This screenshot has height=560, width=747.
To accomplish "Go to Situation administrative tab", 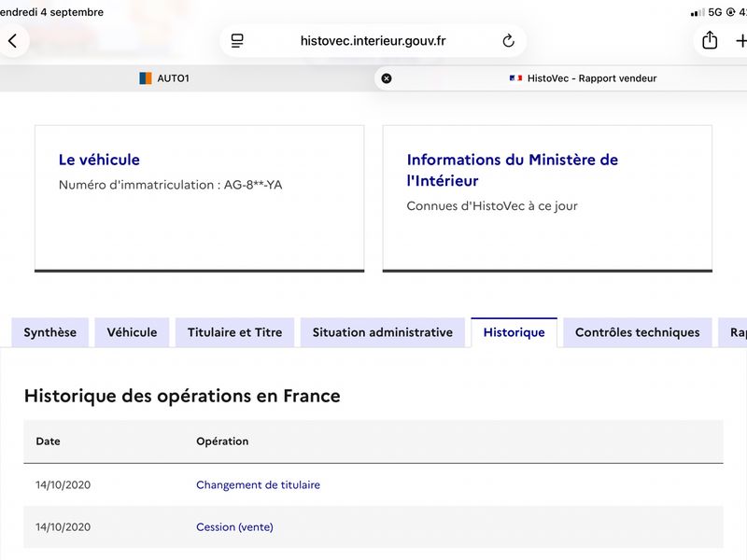I will (383, 332).
